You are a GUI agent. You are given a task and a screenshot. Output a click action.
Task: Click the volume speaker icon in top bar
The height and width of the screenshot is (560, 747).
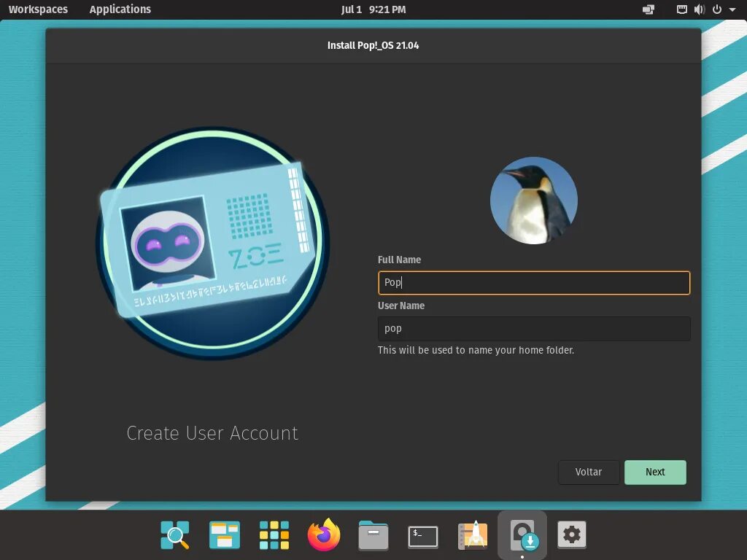(700, 9)
